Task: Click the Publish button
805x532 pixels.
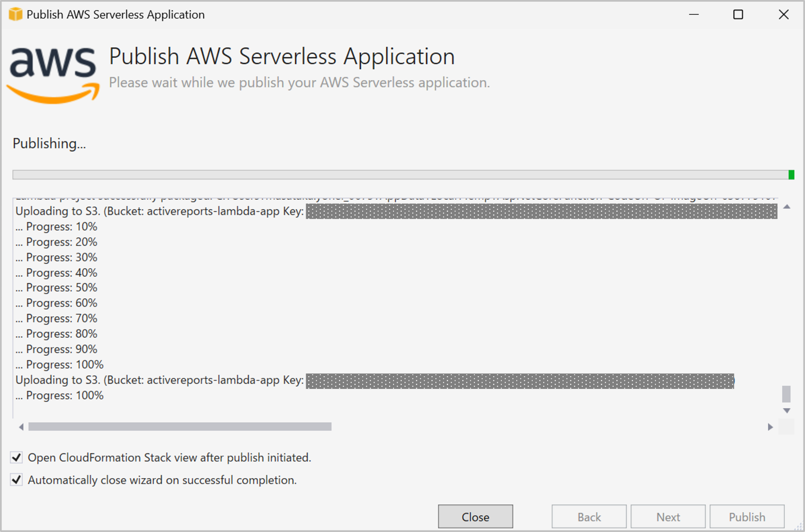Action: coord(747,517)
